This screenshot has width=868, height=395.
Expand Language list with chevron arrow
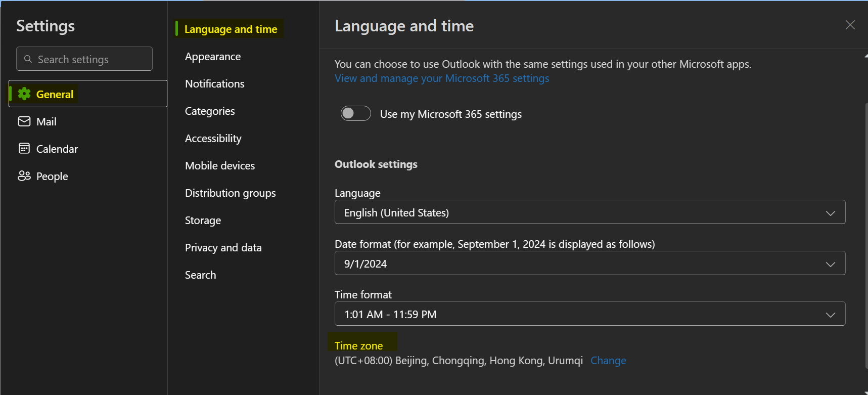click(830, 213)
